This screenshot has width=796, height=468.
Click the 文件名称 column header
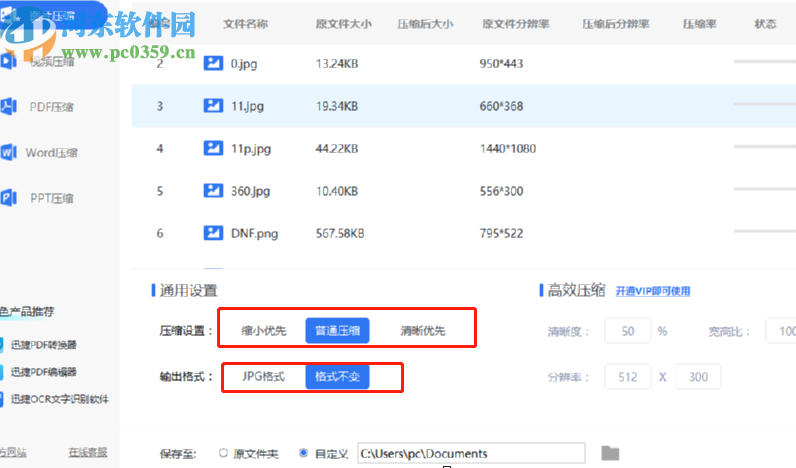[246, 24]
